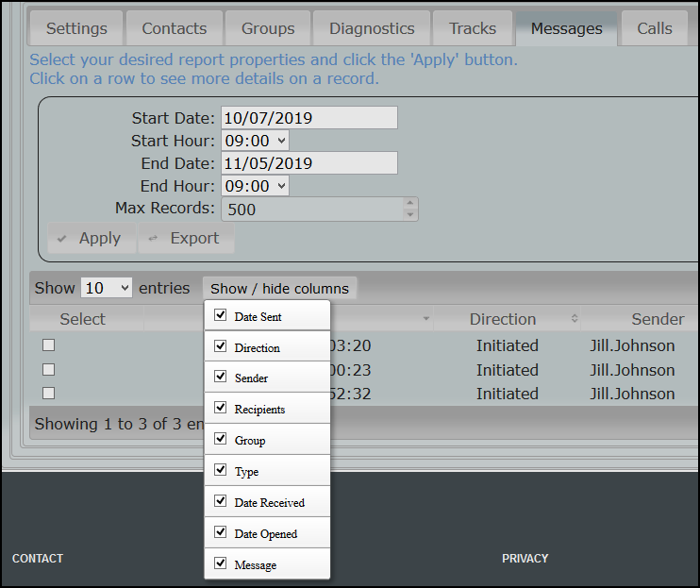The width and height of the screenshot is (700, 588).
Task: Open the Start Hour dropdown
Action: [x=255, y=141]
